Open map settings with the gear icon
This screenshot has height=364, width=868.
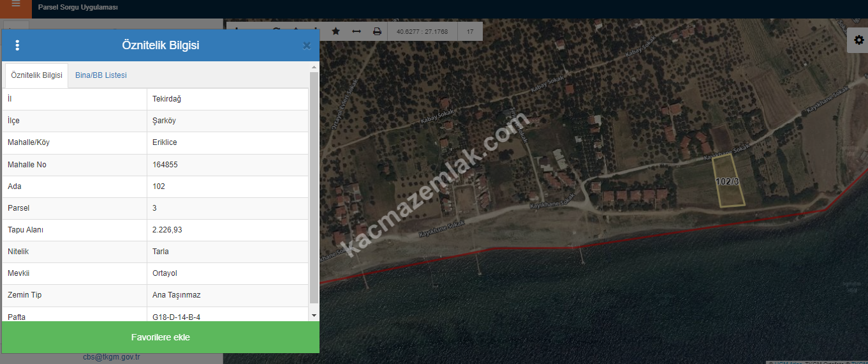[858, 41]
